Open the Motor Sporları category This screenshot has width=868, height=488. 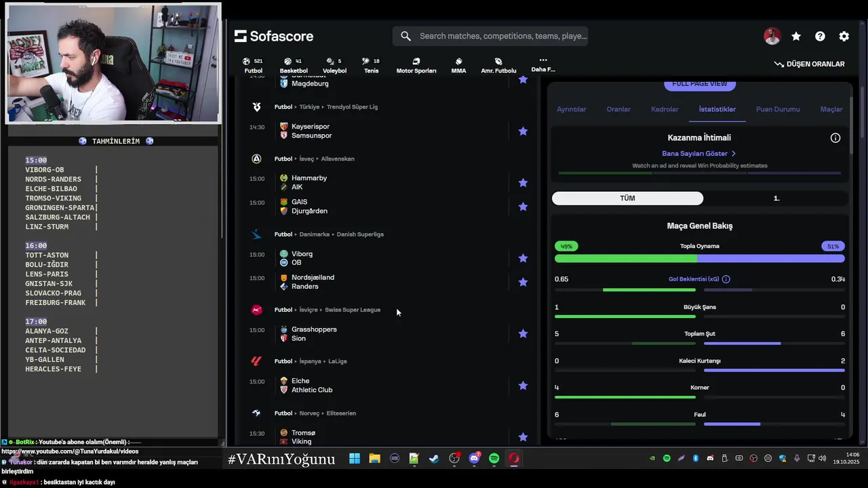click(x=416, y=65)
